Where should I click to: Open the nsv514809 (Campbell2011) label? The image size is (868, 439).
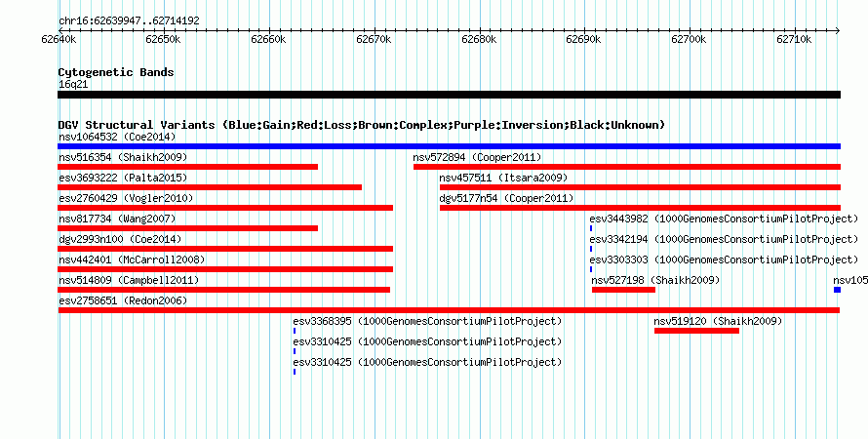point(129,280)
